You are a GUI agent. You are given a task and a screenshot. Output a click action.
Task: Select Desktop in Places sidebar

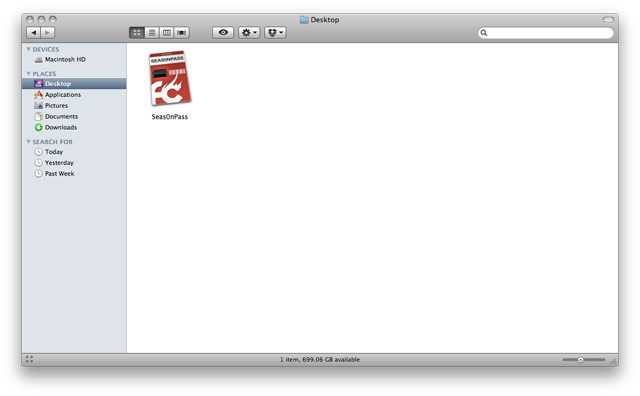click(74, 84)
